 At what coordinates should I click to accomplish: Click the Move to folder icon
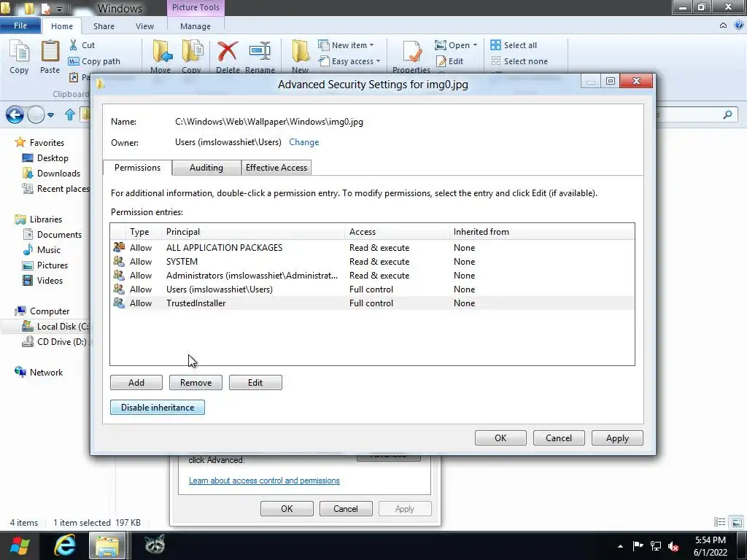coord(161,52)
